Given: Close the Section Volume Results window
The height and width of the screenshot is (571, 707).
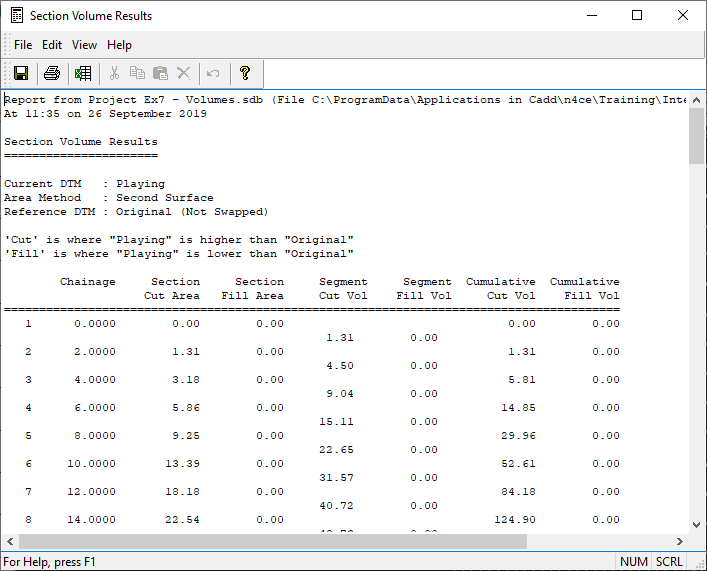Looking at the screenshot, I should tap(683, 15).
